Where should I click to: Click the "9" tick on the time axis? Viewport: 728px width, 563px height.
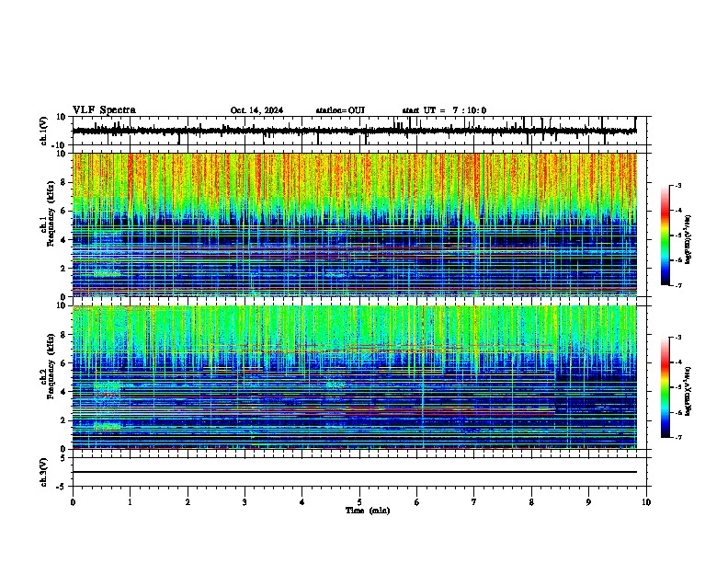pyautogui.click(x=588, y=502)
